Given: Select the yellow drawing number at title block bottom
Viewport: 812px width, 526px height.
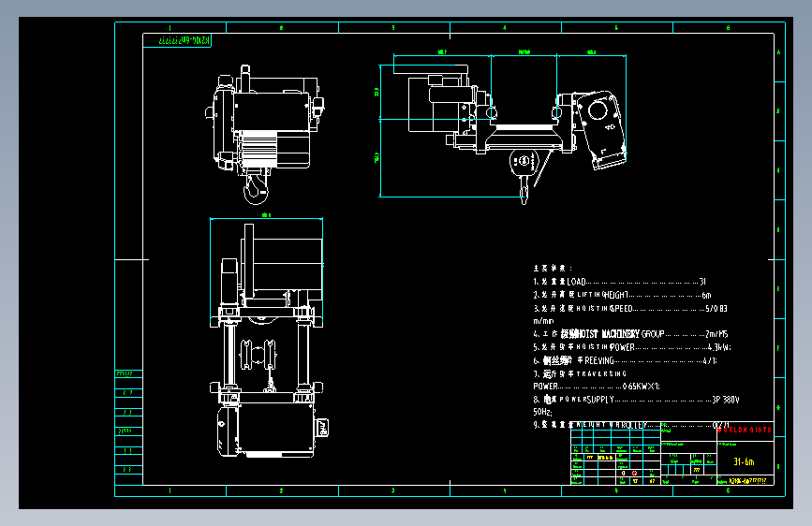Looking at the screenshot, I should point(747,480).
